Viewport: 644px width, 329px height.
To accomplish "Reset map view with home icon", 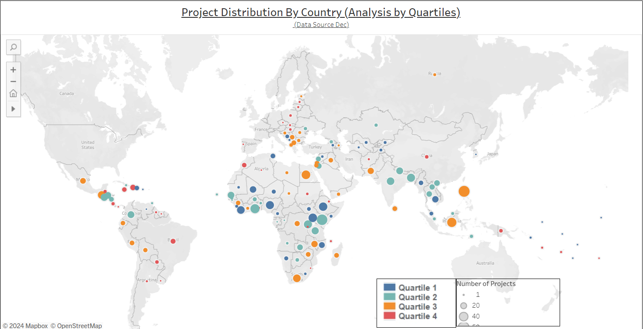I will 13,93.
